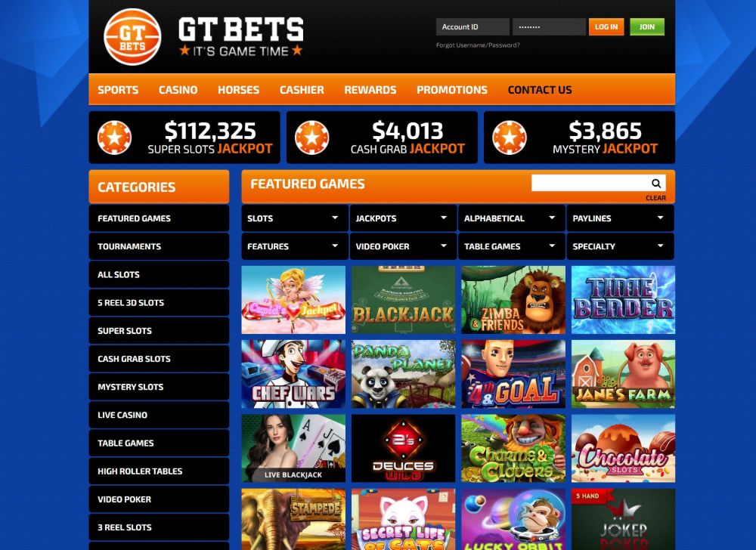
Task: Click Forgot Username/Password link
Action: pos(478,45)
